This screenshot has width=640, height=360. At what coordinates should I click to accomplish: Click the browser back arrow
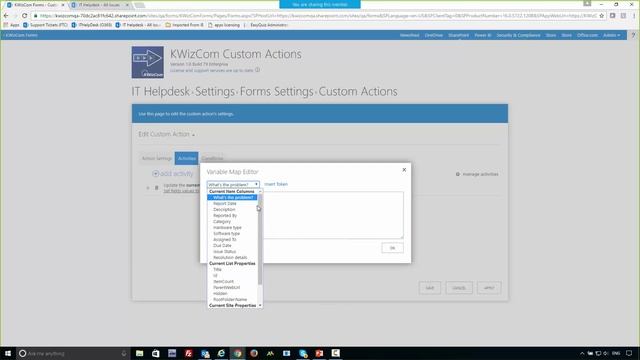point(6,16)
